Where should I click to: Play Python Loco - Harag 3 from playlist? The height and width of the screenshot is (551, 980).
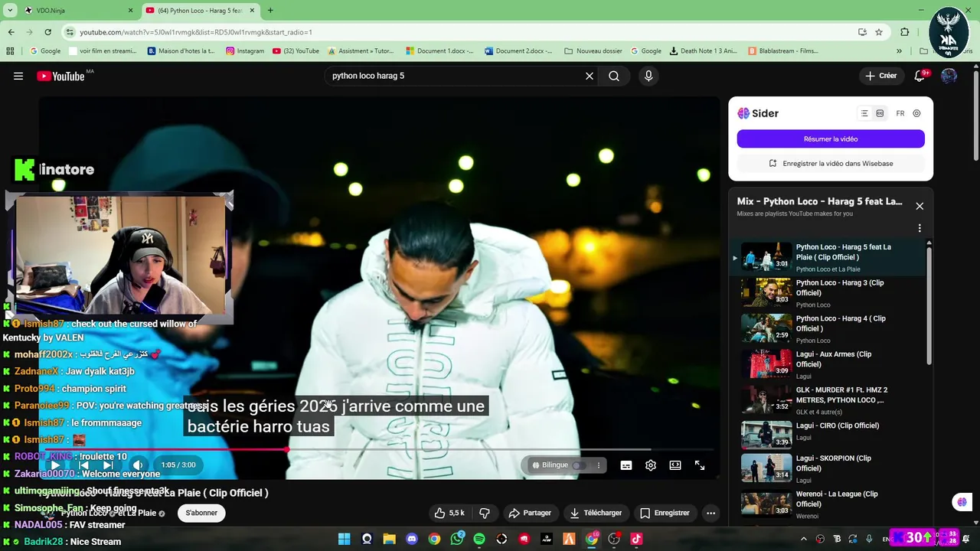point(828,293)
